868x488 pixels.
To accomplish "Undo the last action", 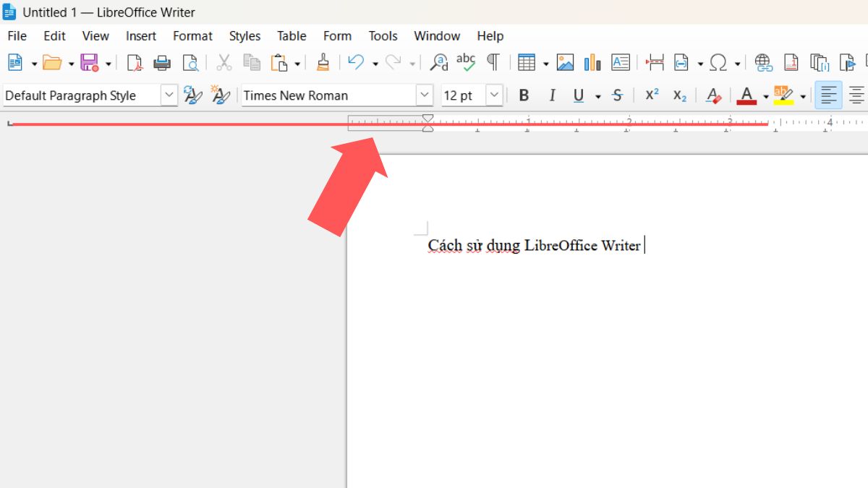I will (x=356, y=63).
